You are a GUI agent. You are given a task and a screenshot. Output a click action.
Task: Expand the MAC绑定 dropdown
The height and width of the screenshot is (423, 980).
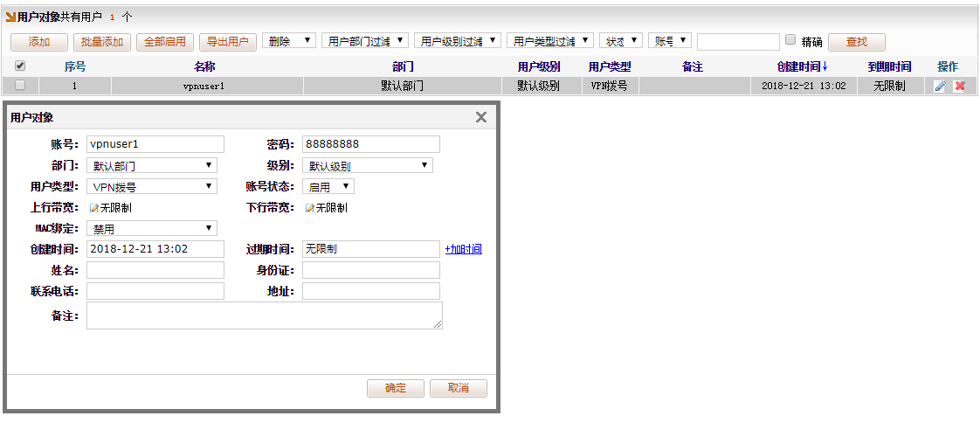(x=151, y=228)
